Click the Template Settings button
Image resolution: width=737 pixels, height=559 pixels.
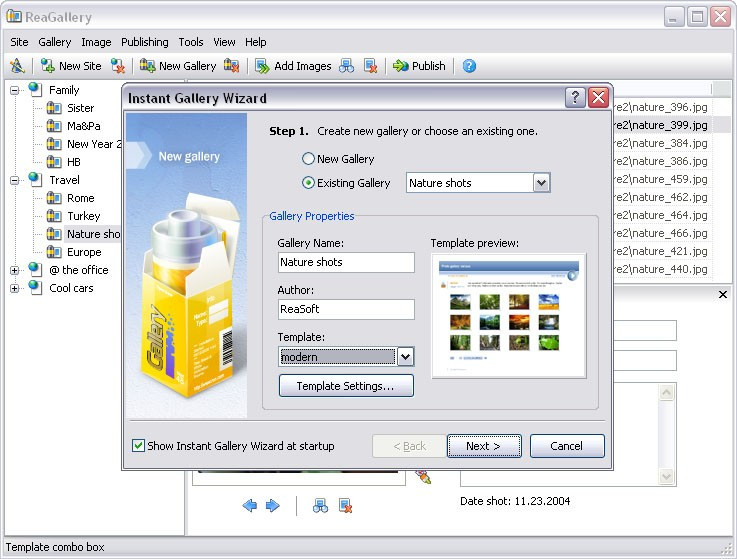point(346,386)
